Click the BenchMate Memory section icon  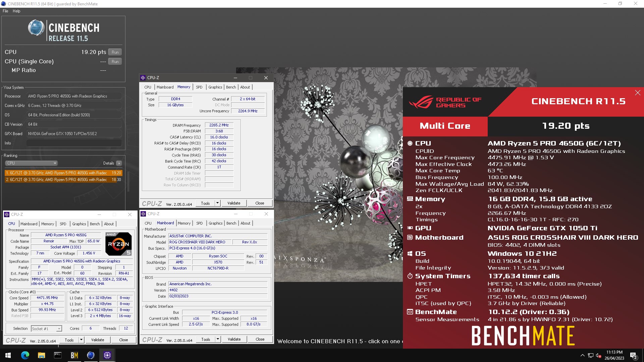coord(410,199)
